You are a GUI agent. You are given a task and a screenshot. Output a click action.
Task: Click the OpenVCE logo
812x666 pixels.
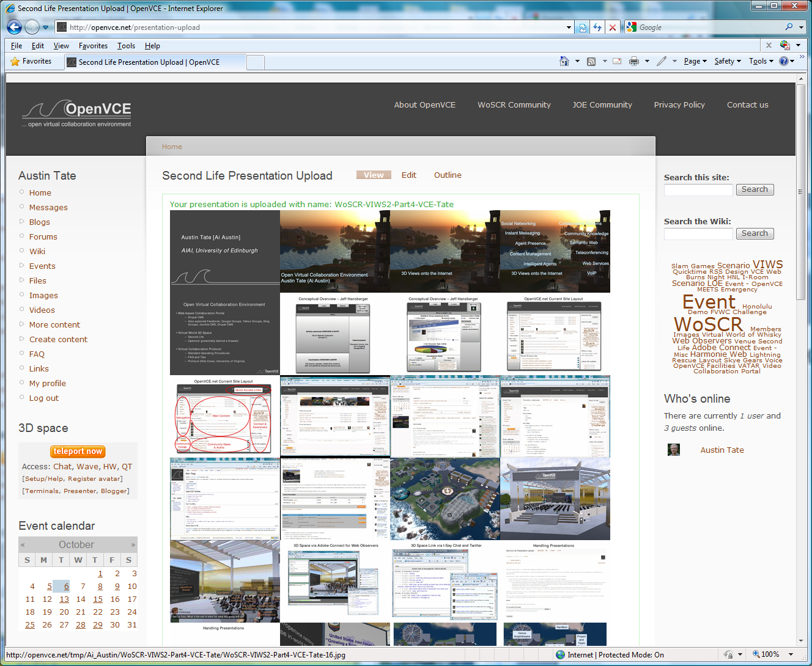pos(77,112)
